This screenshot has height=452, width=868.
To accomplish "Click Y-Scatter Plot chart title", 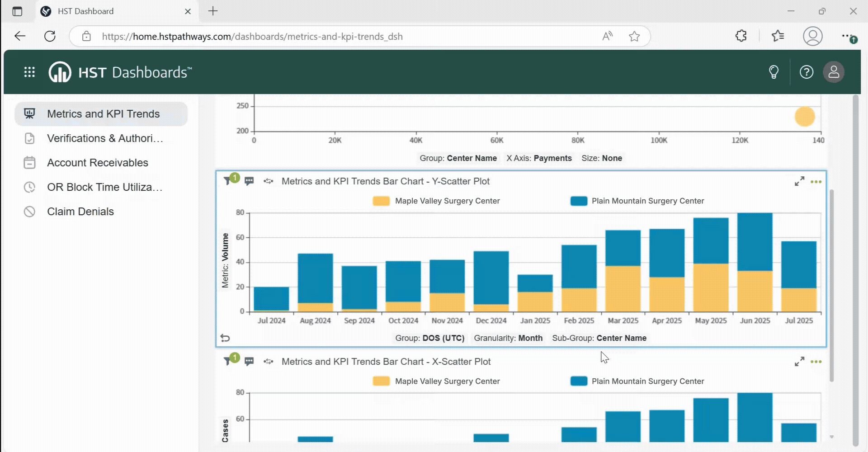I will tap(385, 181).
